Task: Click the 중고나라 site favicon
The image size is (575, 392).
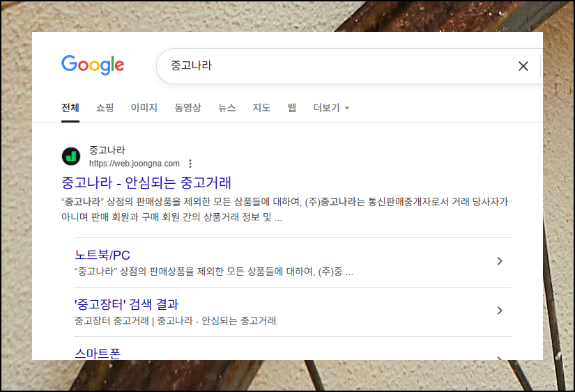Action: tap(71, 157)
